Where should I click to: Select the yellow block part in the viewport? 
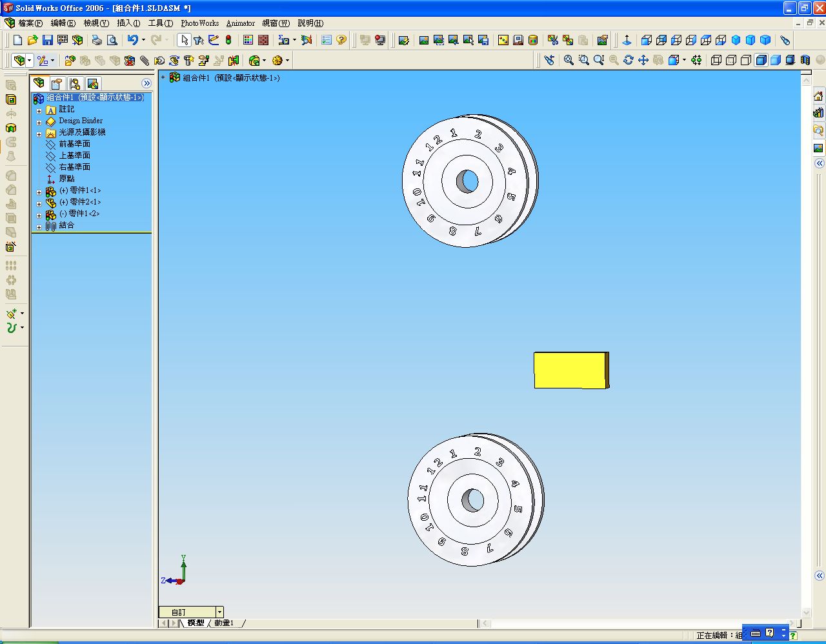[x=571, y=370]
